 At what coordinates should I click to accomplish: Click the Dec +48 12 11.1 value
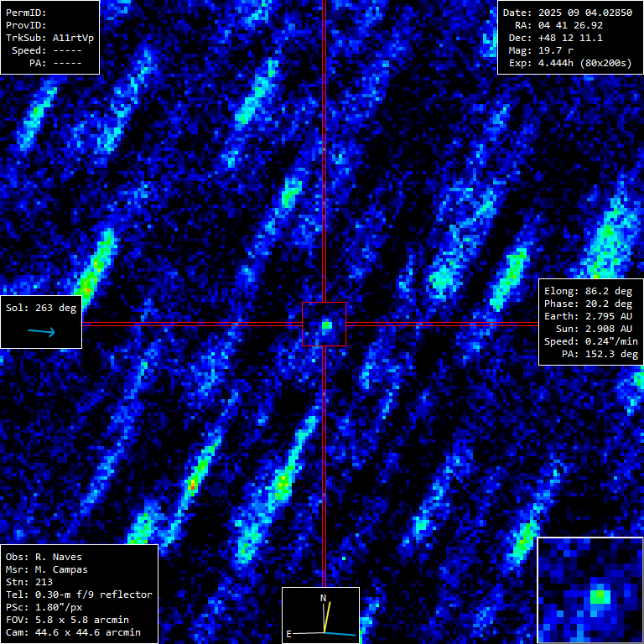point(570,38)
